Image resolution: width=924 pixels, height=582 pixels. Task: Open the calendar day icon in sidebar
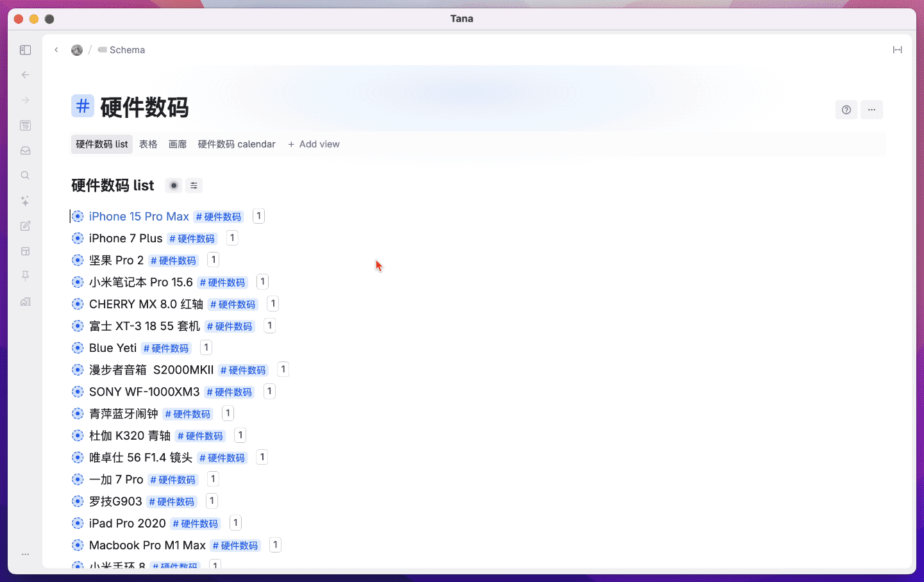(25, 126)
